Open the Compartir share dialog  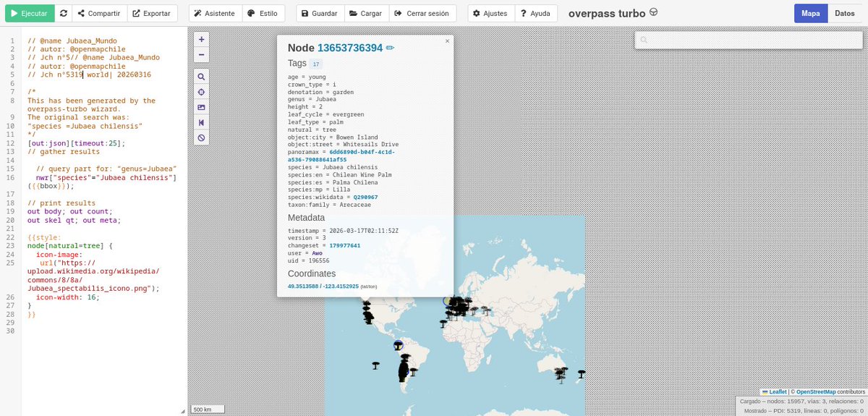click(99, 13)
